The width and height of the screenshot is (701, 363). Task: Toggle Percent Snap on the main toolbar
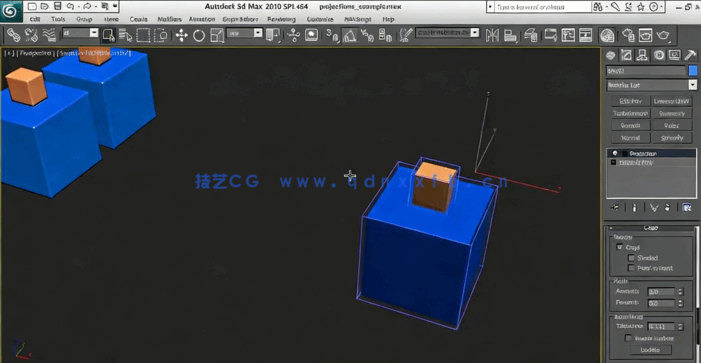click(x=367, y=35)
